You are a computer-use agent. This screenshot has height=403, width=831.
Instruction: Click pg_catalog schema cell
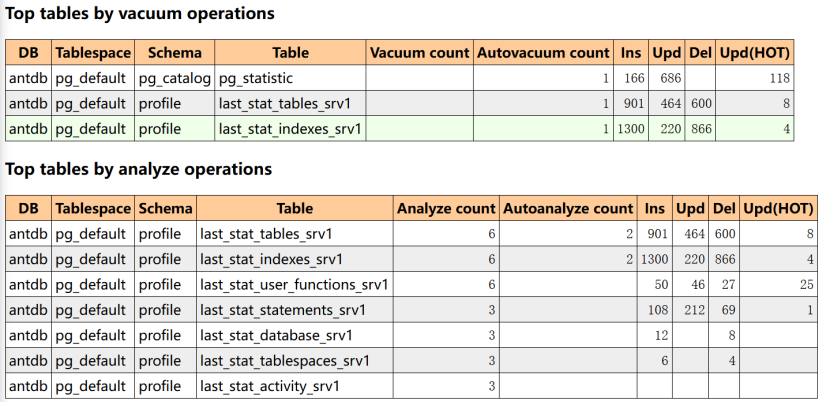pyautogui.click(x=174, y=77)
